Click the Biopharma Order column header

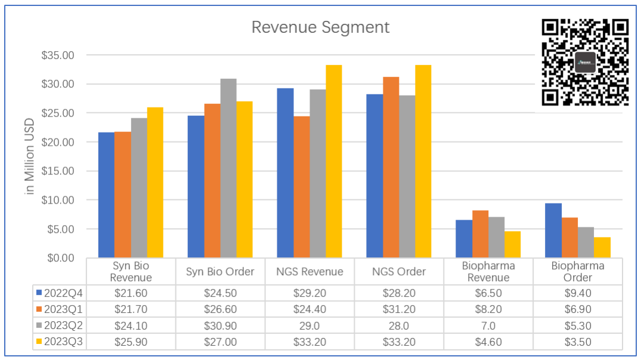click(577, 272)
